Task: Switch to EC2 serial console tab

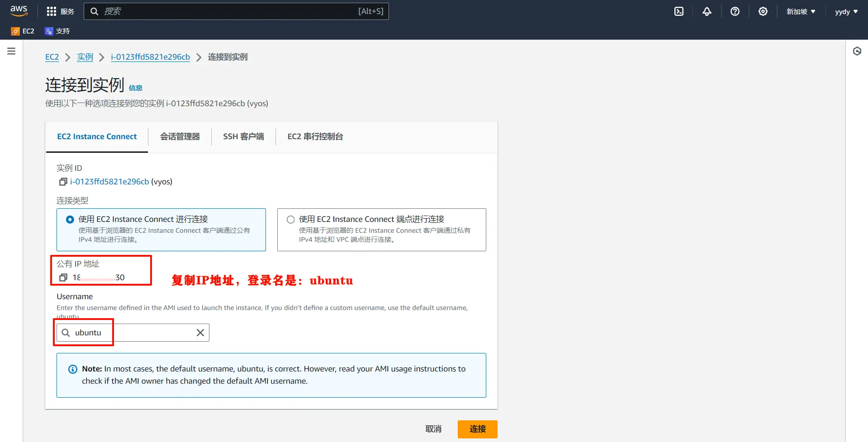Action: (x=315, y=136)
